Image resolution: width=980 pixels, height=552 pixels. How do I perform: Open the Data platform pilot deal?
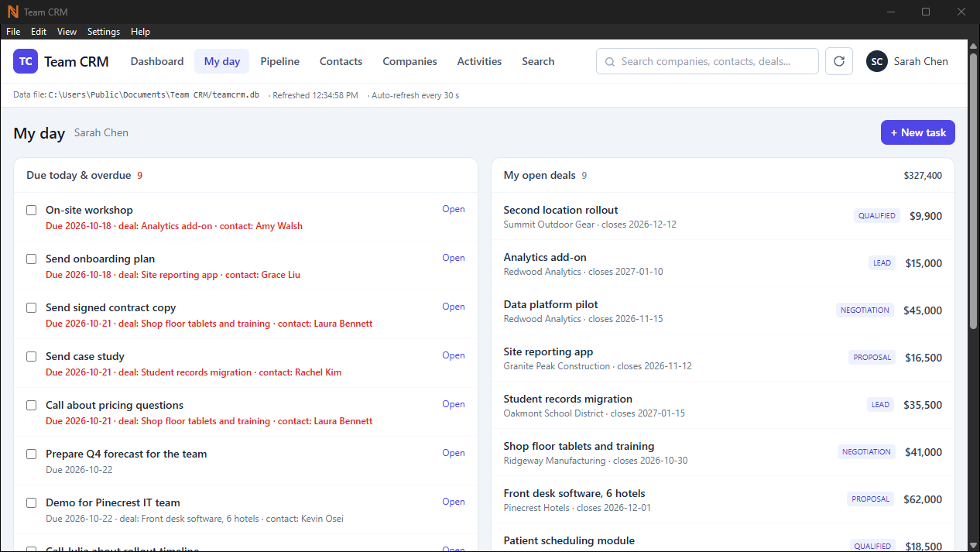(723, 310)
